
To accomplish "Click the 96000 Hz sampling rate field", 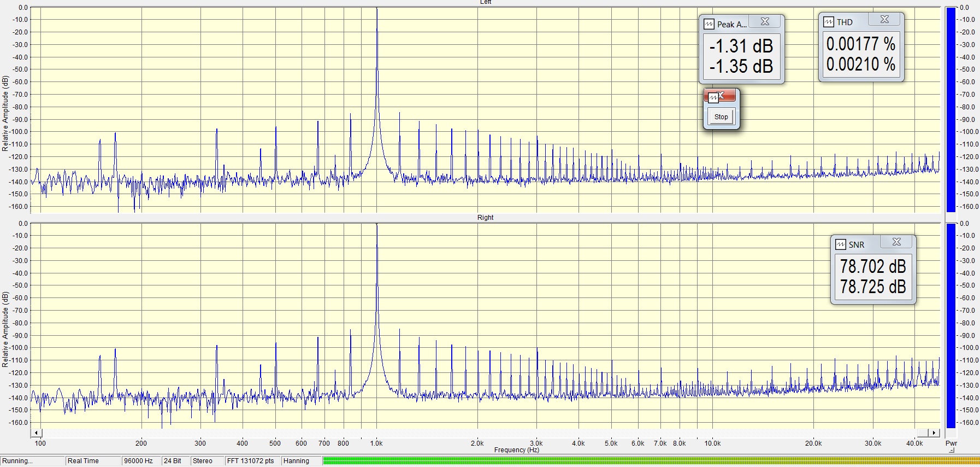I will click(x=141, y=461).
